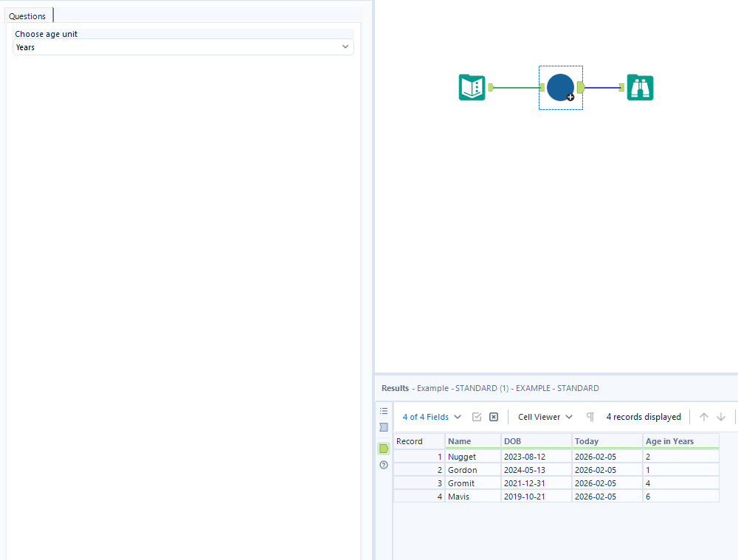This screenshot has width=738, height=560.
Task: Click the Age in Years column header
Action: pyautogui.click(x=680, y=441)
